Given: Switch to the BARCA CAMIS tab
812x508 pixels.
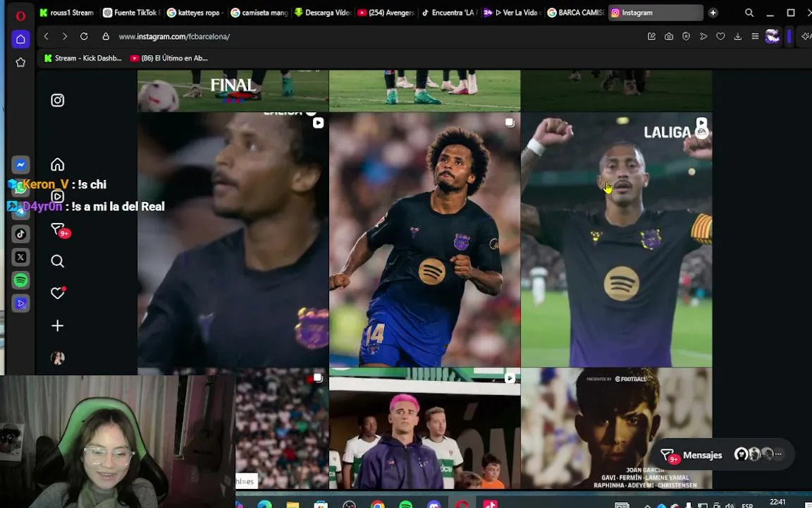Looking at the screenshot, I should [x=575, y=13].
